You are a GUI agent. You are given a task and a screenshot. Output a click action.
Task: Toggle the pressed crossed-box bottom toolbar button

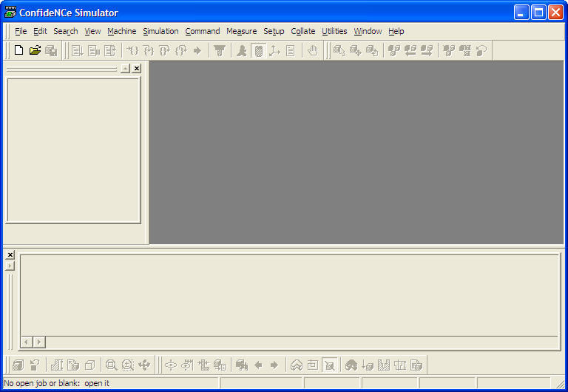(330, 365)
